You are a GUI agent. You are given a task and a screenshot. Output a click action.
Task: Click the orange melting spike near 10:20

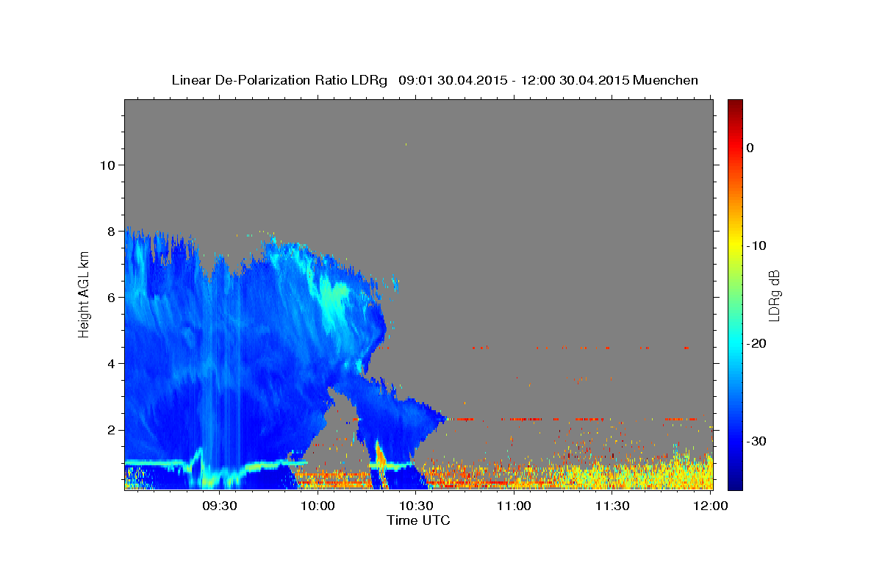381,453
